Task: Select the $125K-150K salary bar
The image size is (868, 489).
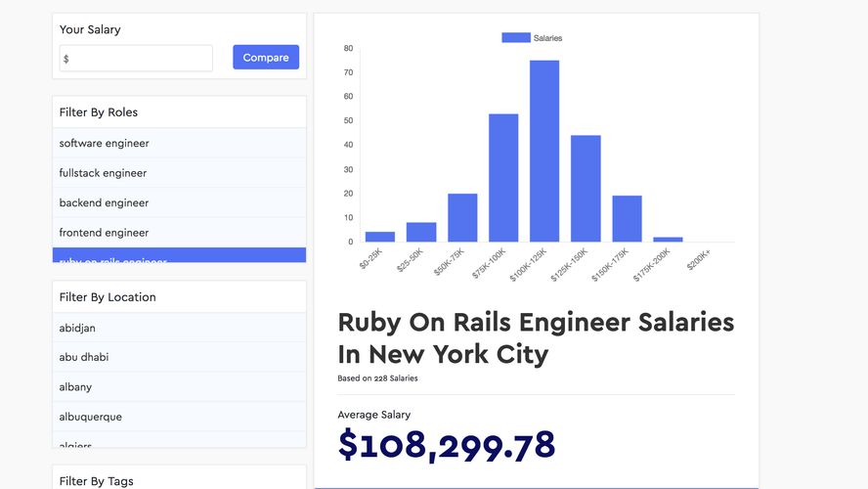Action: pos(586,189)
